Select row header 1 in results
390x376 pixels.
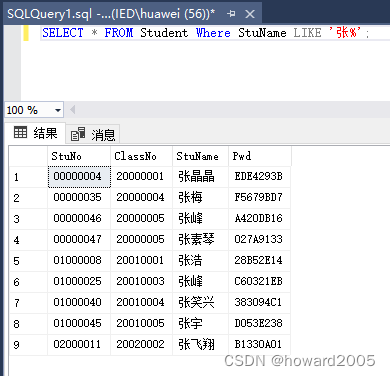click(28, 177)
